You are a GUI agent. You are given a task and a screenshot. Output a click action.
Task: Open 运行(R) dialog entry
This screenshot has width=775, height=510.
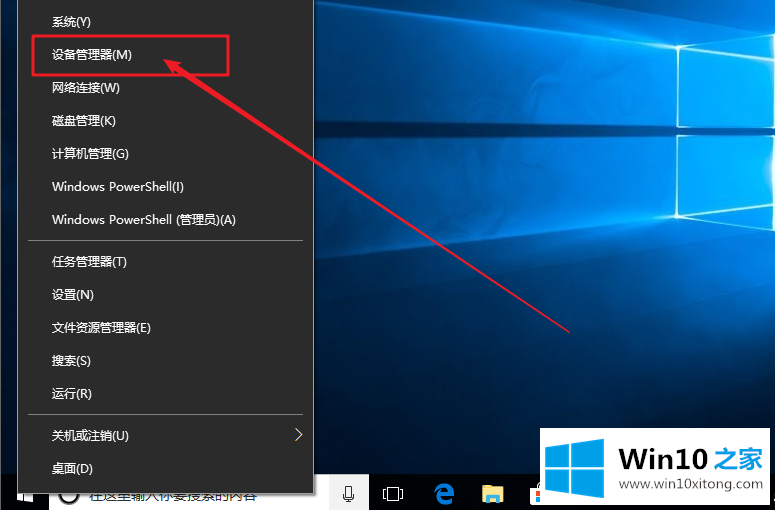[x=71, y=394]
